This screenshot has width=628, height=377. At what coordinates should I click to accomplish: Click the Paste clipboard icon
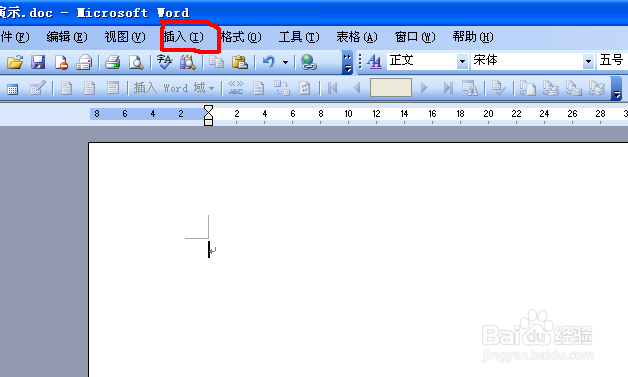[240, 62]
